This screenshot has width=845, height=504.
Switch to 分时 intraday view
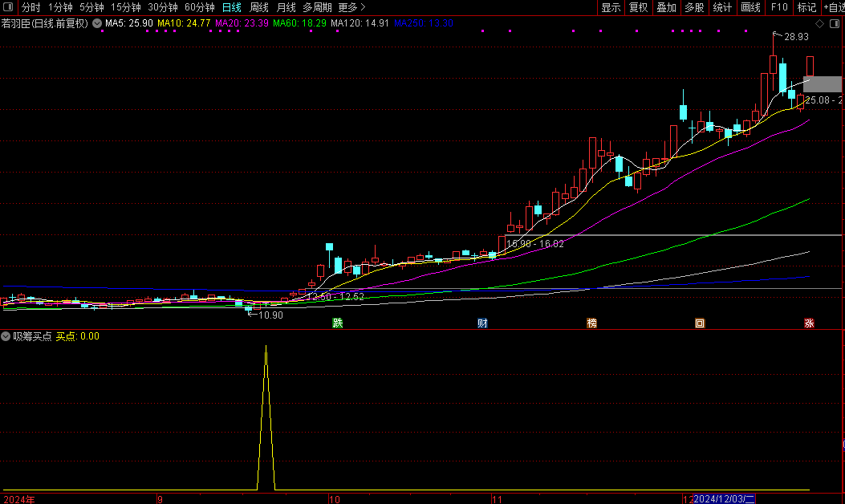tap(30, 7)
